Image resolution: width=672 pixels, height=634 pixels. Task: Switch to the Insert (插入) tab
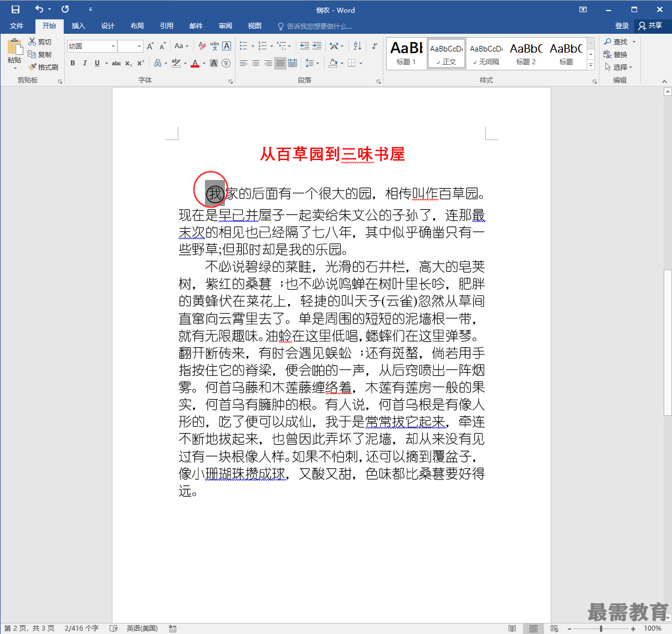(79, 26)
